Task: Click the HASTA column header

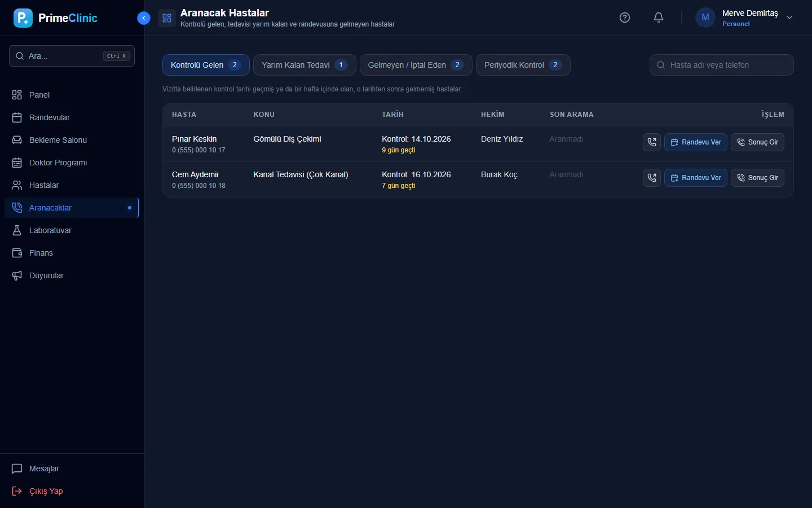Action: pos(184,115)
